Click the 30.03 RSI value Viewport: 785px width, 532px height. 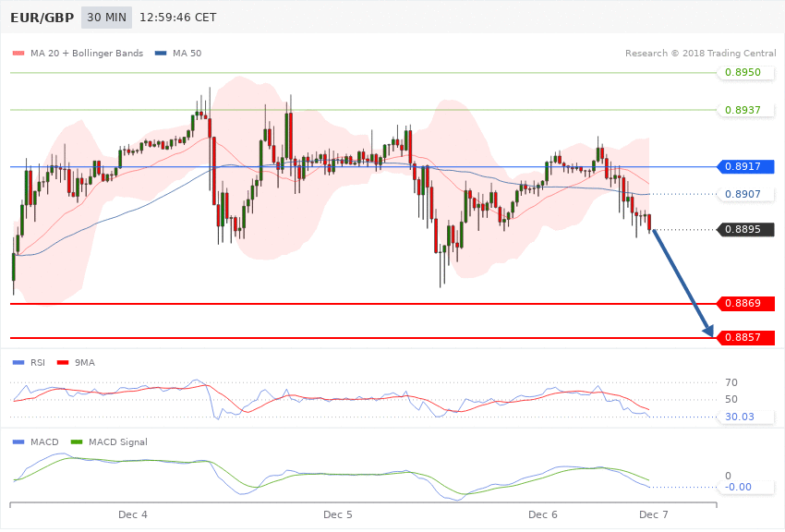tap(740, 417)
